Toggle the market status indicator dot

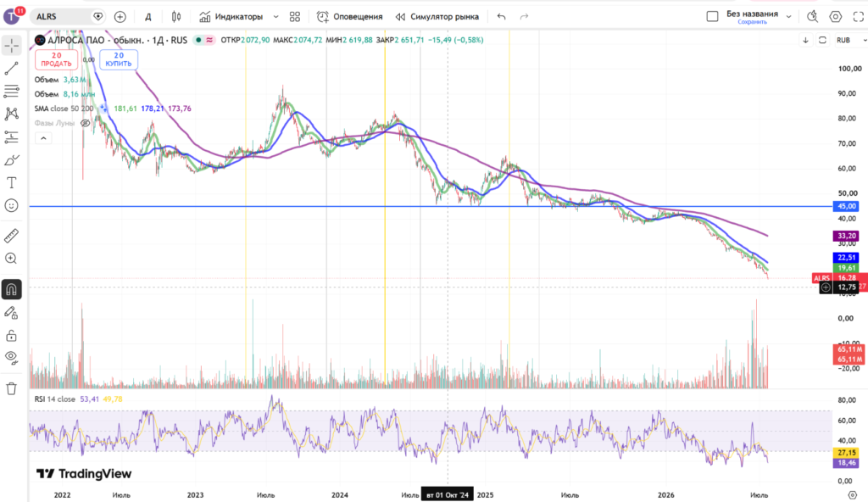tap(198, 40)
